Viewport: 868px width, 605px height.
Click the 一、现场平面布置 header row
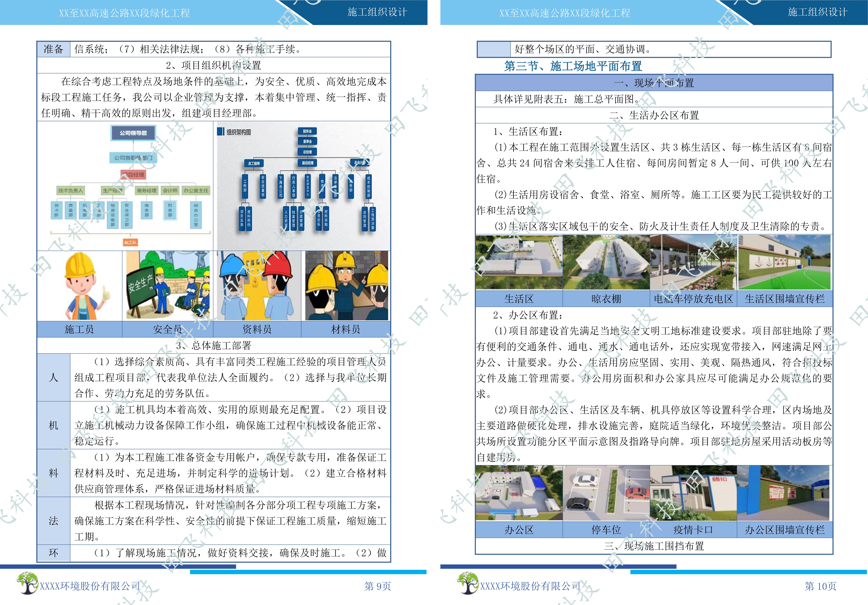pos(654,83)
